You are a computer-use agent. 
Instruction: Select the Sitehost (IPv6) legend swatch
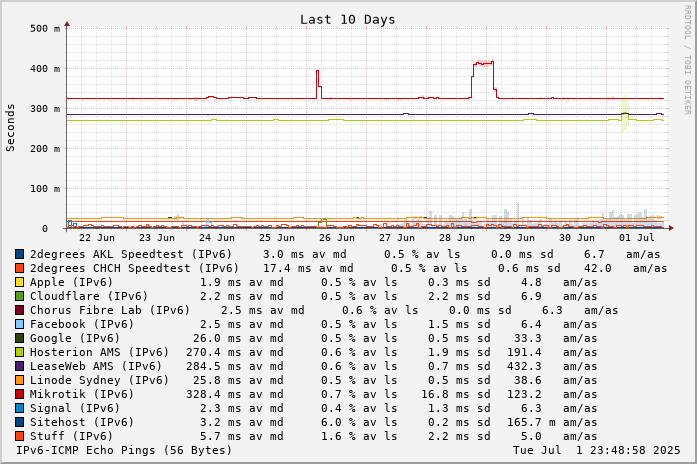[x=19, y=422]
